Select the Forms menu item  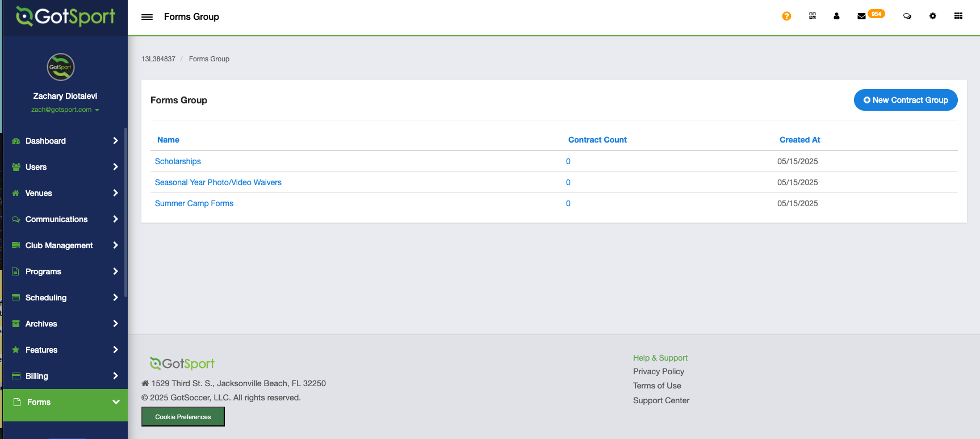tap(65, 405)
